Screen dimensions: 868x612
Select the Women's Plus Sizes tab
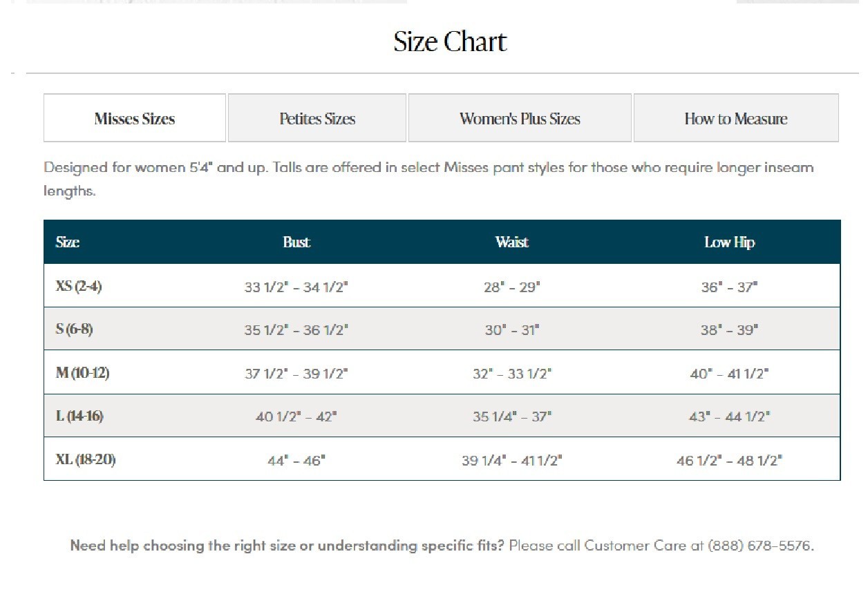(520, 118)
